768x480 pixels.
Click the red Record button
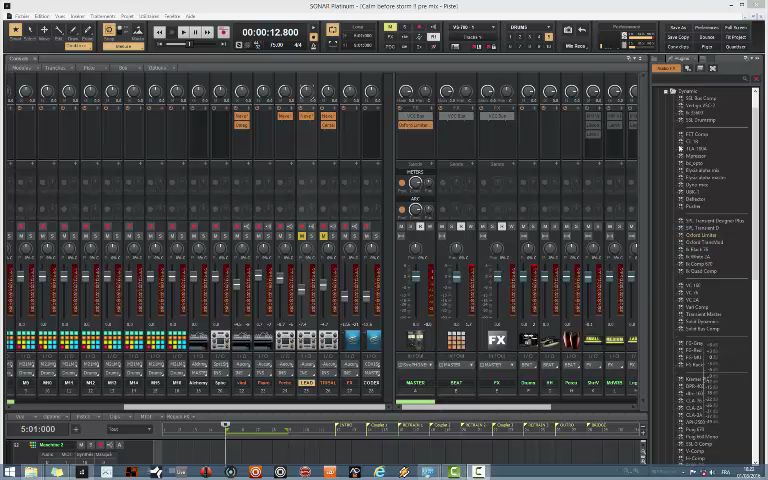pyautogui.click(x=222, y=32)
